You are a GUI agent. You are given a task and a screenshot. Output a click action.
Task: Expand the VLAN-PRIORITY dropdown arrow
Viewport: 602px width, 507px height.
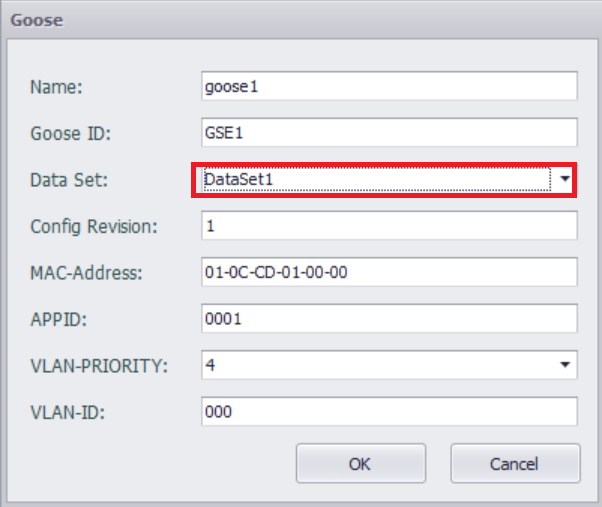tap(565, 365)
